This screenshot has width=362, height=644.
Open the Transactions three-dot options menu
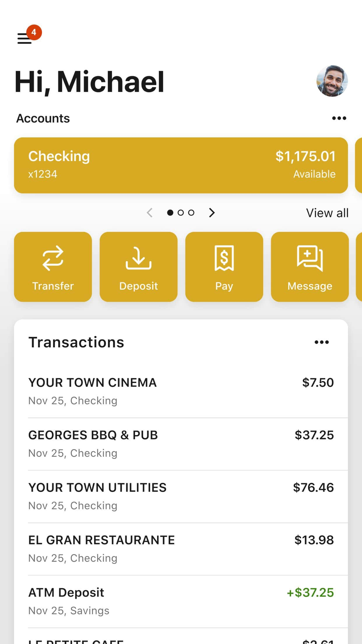(x=321, y=342)
